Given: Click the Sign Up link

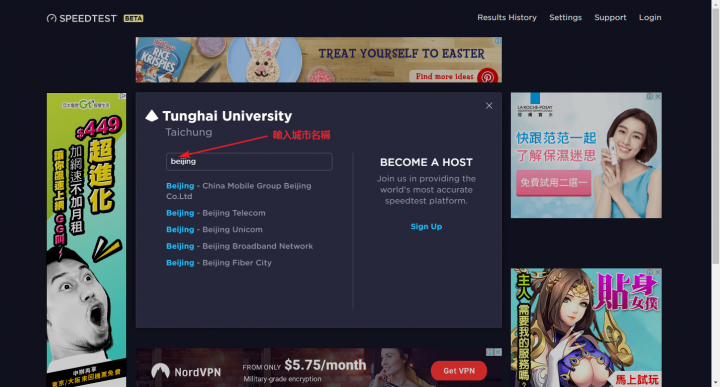Looking at the screenshot, I should click(426, 226).
